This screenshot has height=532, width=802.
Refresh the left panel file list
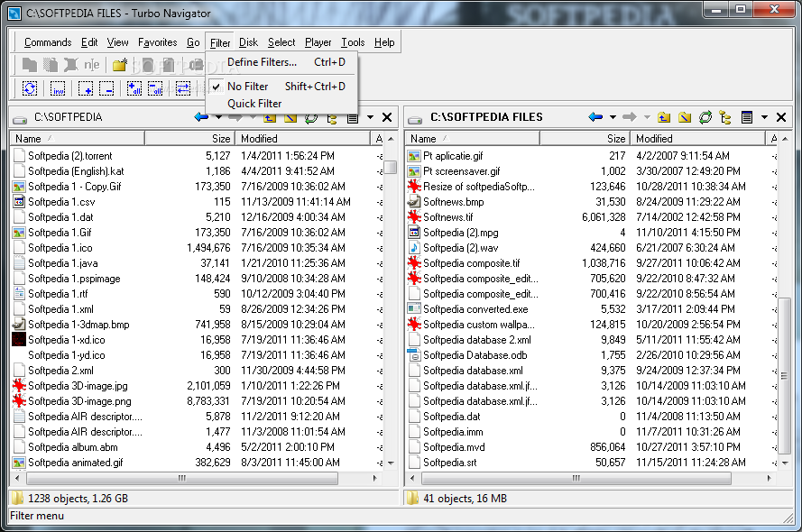pyautogui.click(x=311, y=118)
